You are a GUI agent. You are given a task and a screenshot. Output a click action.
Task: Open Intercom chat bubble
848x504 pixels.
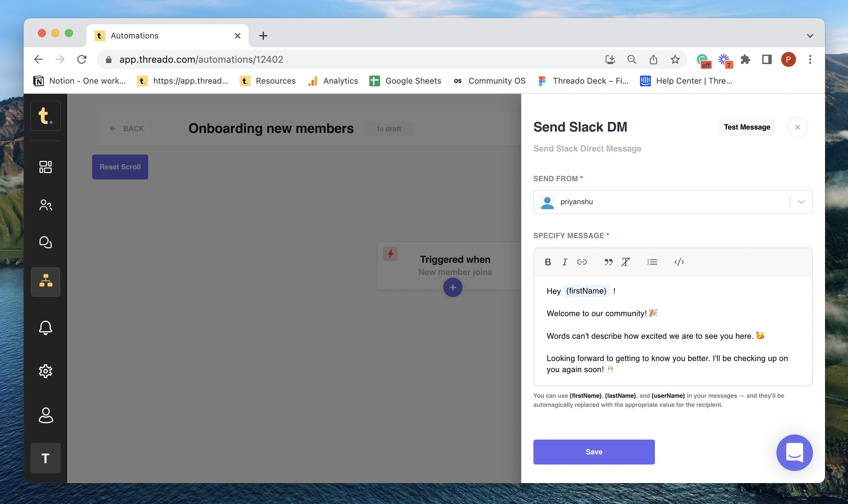(x=794, y=452)
